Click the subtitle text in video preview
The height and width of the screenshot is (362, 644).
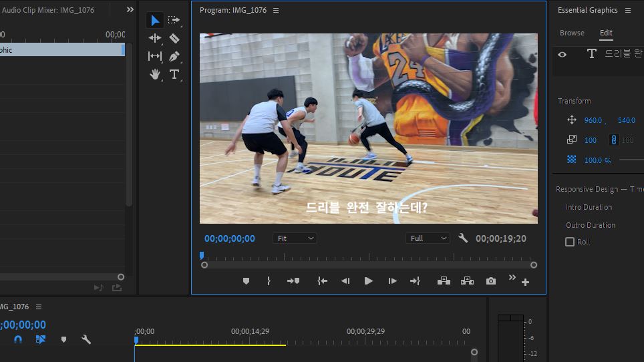coord(367,208)
